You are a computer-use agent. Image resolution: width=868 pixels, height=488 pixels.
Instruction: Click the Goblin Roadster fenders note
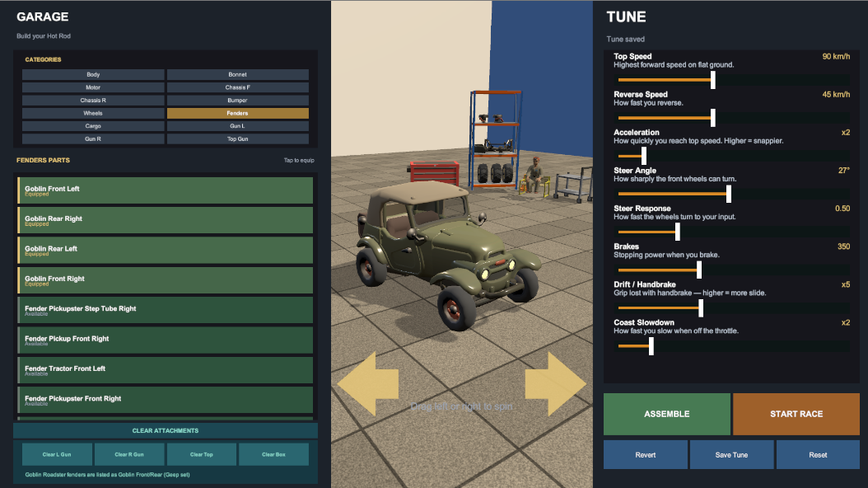pyautogui.click(x=107, y=475)
